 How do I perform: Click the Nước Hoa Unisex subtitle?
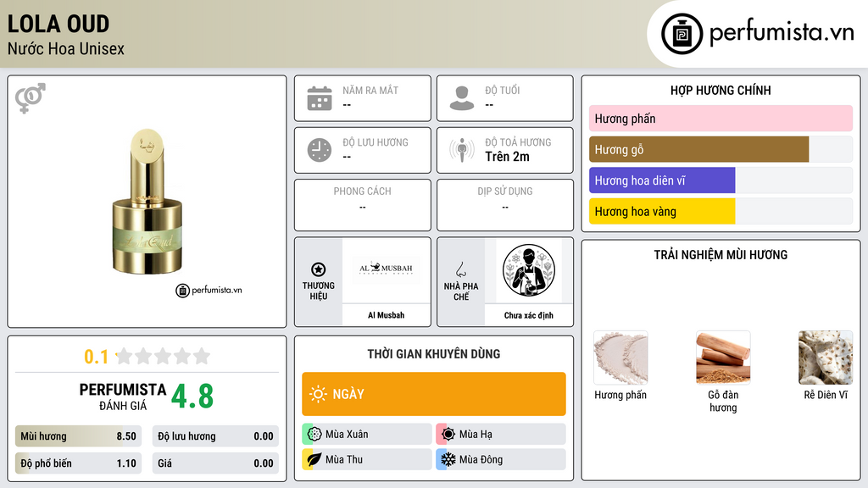(x=66, y=48)
